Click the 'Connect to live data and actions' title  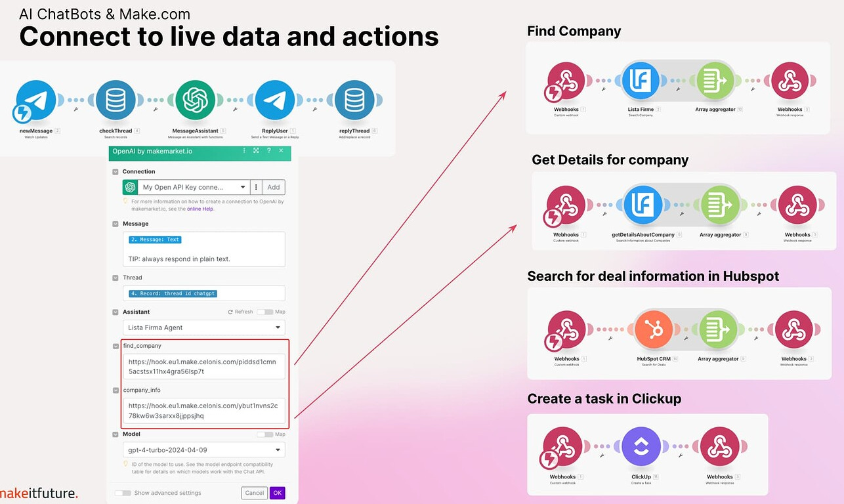pyautogui.click(x=229, y=36)
